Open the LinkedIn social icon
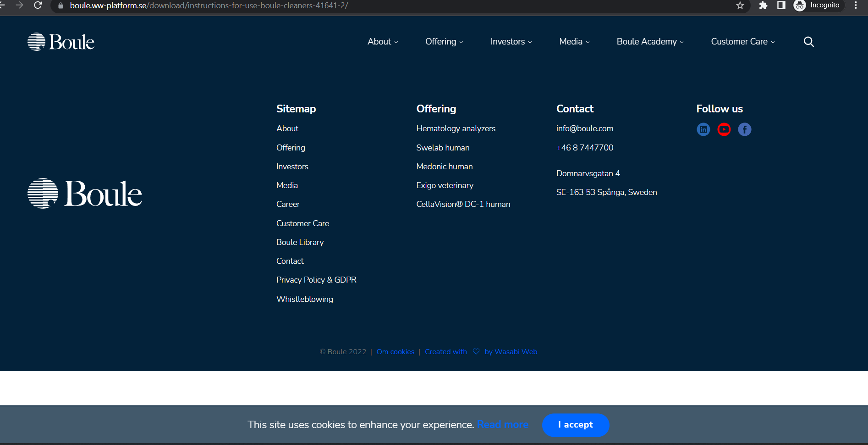This screenshot has height=445, width=868. tap(703, 129)
